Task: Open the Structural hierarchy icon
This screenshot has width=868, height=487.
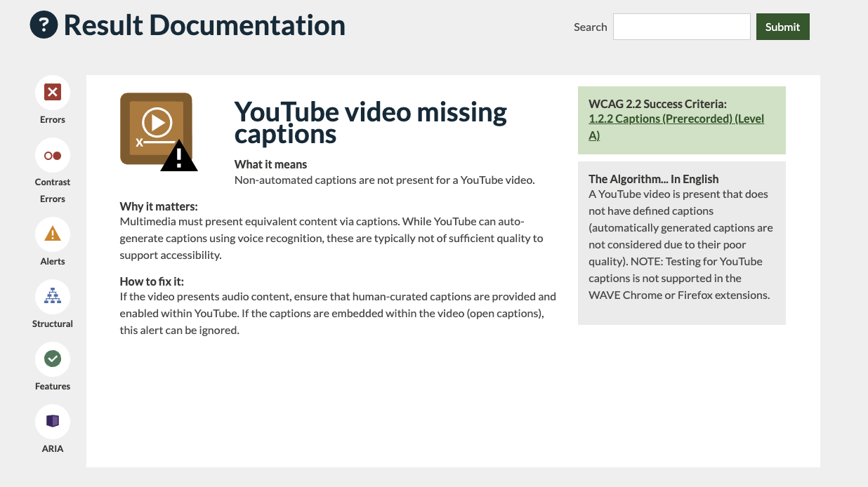Action: 53,297
